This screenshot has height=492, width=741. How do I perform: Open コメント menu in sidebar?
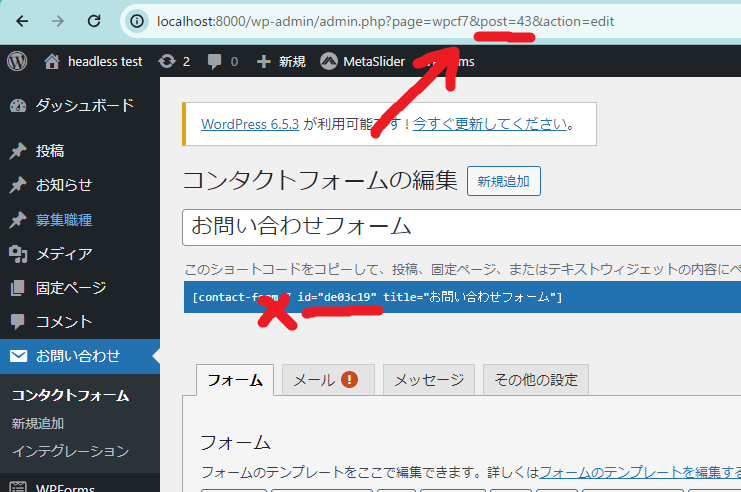click(64, 322)
